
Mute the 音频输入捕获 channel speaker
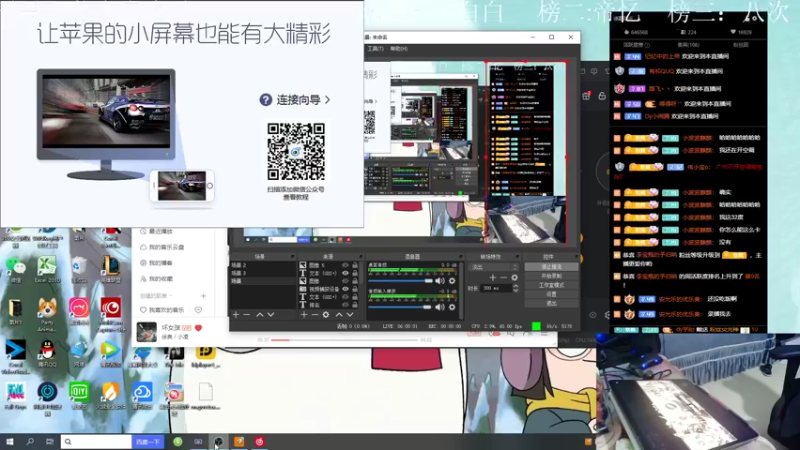click(440, 307)
